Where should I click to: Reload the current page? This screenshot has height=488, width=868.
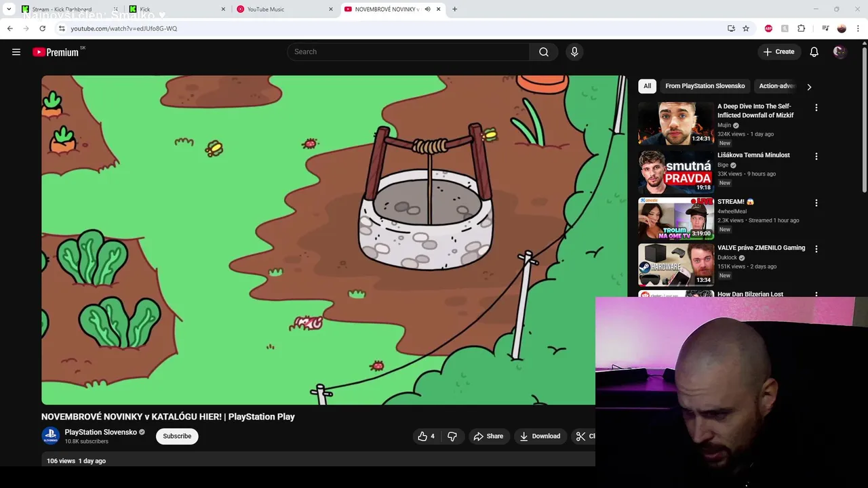point(42,28)
